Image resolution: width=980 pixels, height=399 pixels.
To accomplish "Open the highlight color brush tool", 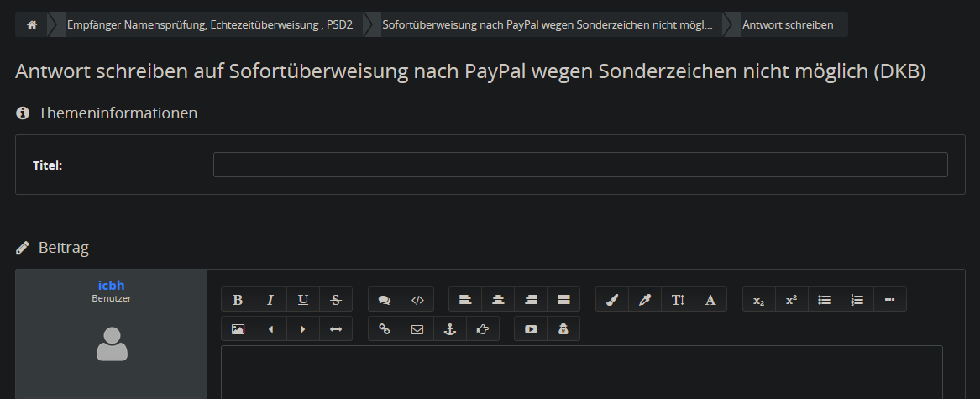I will click(x=612, y=300).
